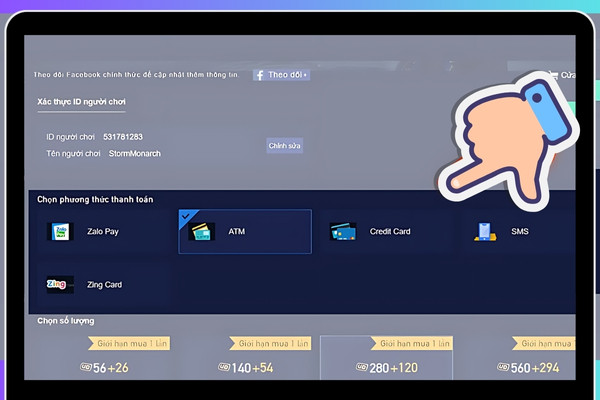Click the UC coin icon beside 280+120

362,367
